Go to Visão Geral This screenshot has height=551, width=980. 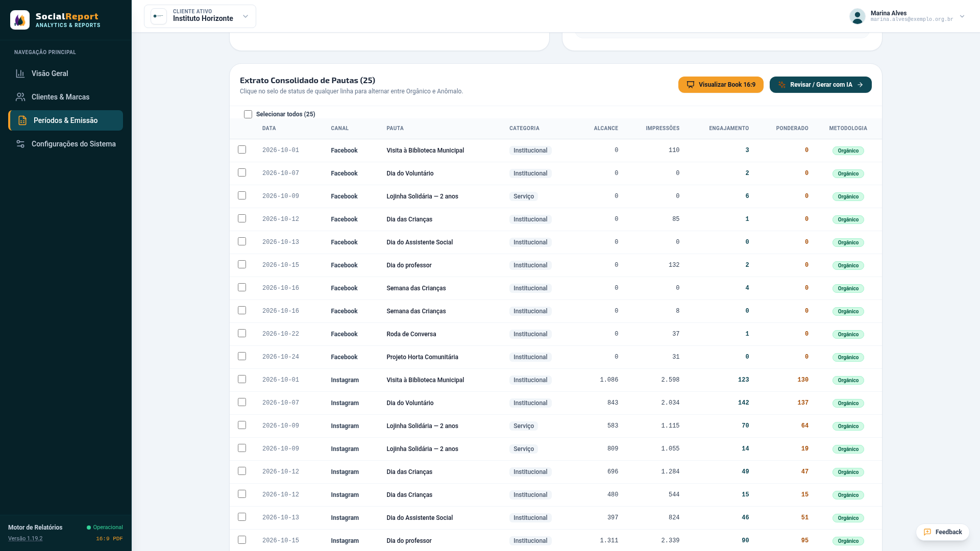(65, 73)
